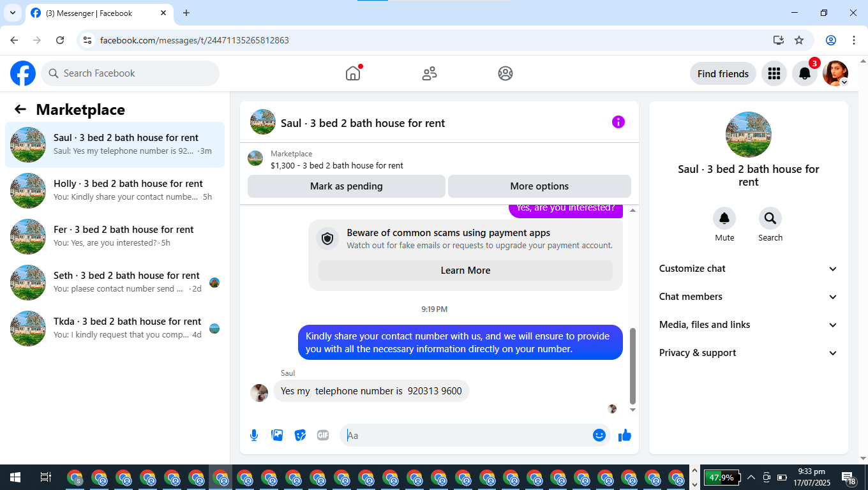Click Saul's listing thumbnail in right panel
Viewport: 868px width, 490px height.
pyautogui.click(x=749, y=135)
